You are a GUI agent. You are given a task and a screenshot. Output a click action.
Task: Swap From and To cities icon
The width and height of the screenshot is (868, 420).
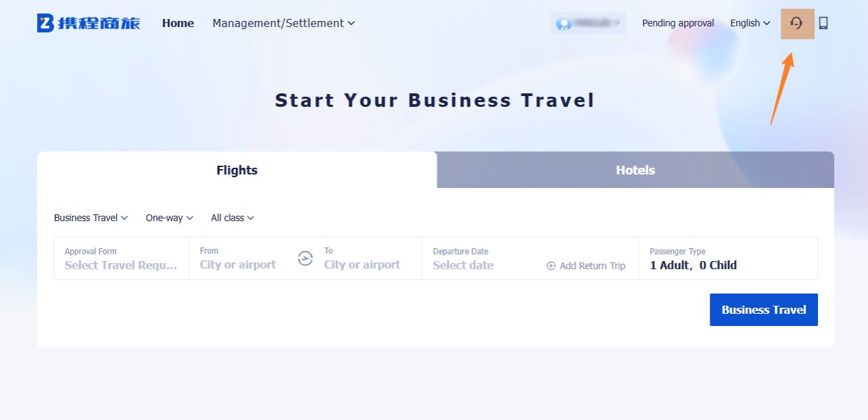(306, 258)
